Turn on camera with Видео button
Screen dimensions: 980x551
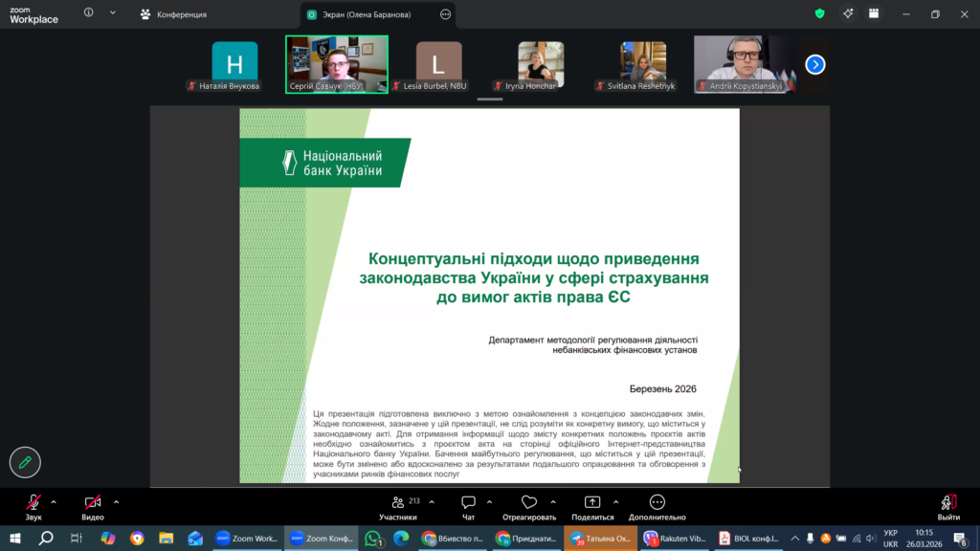[93, 502]
